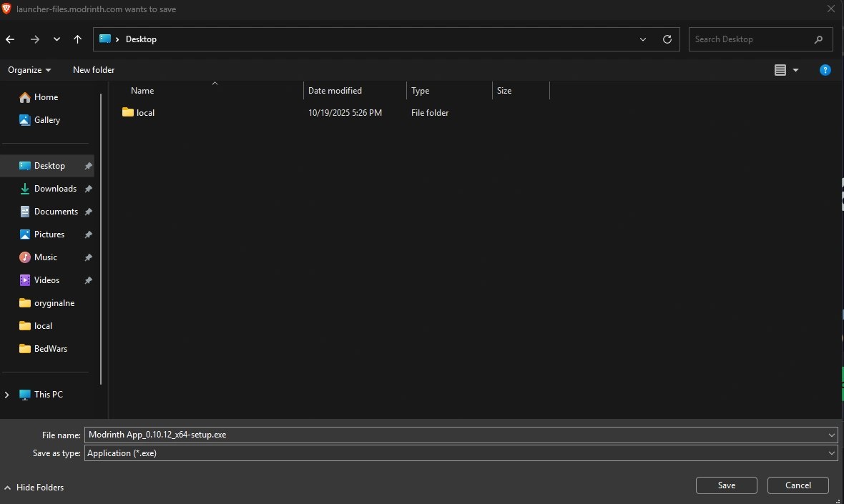This screenshot has height=504, width=844.
Task: Open the oryginalne folder in sidebar
Action: (54, 303)
